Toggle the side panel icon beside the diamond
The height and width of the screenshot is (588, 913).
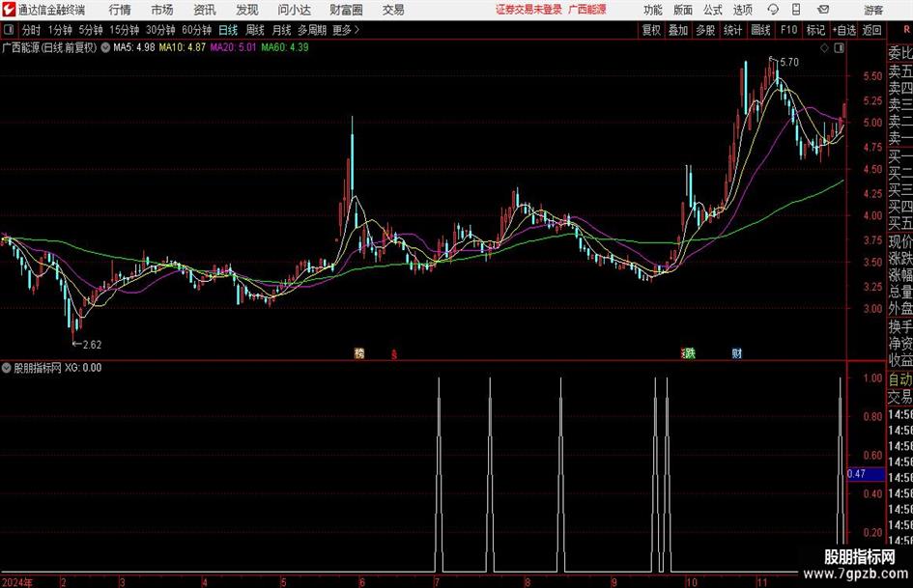pos(839,48)
